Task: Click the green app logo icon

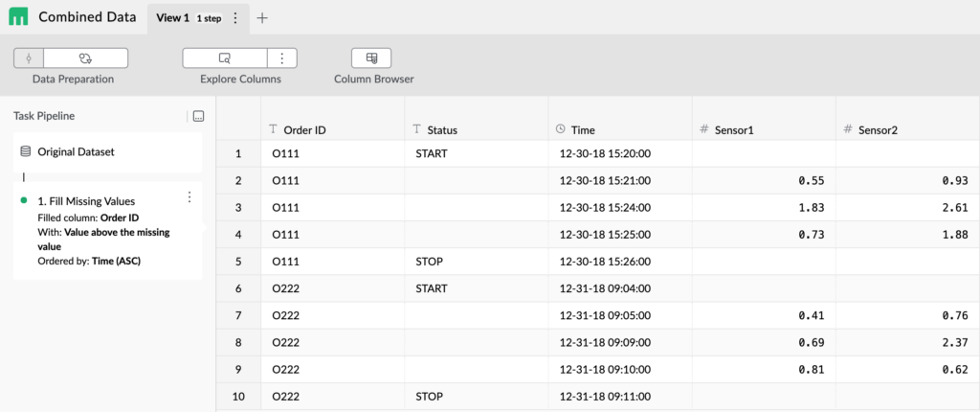Action: coord(18,17)
